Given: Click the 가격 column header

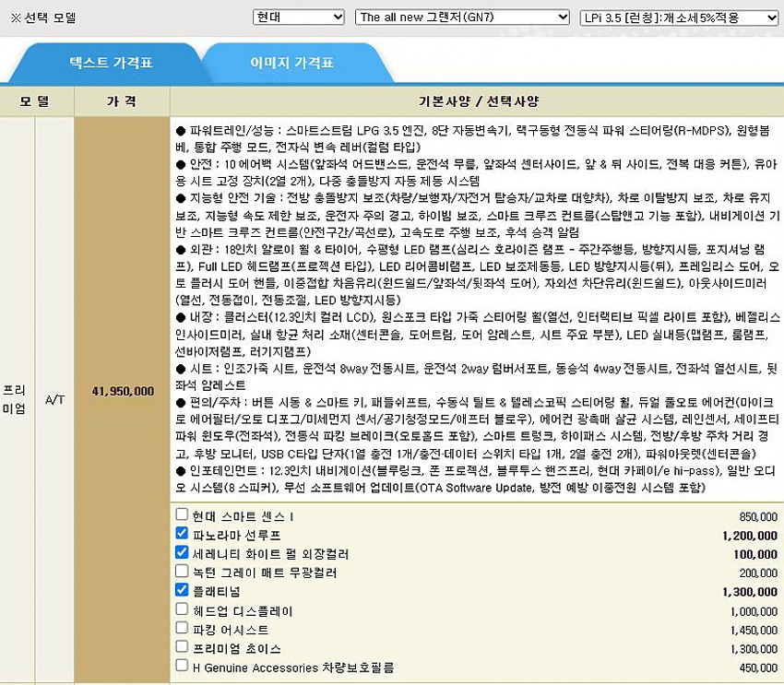Looking at the screenshot, I should point(122,100).
